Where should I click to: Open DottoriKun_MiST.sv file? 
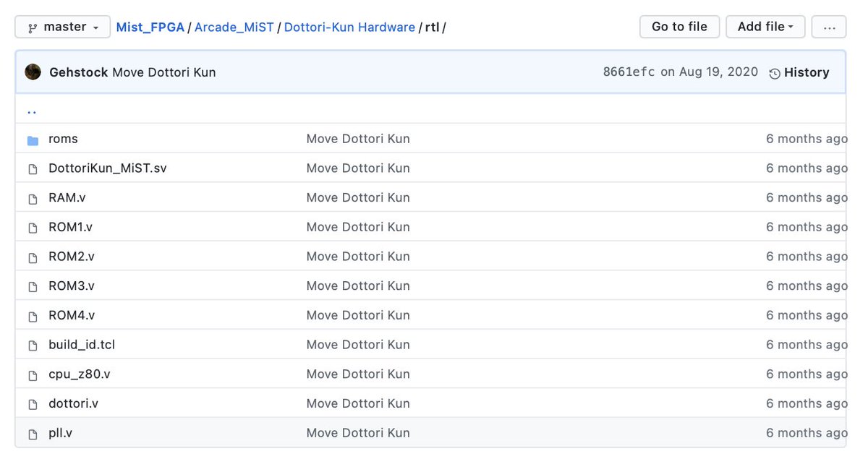point(108,168)
